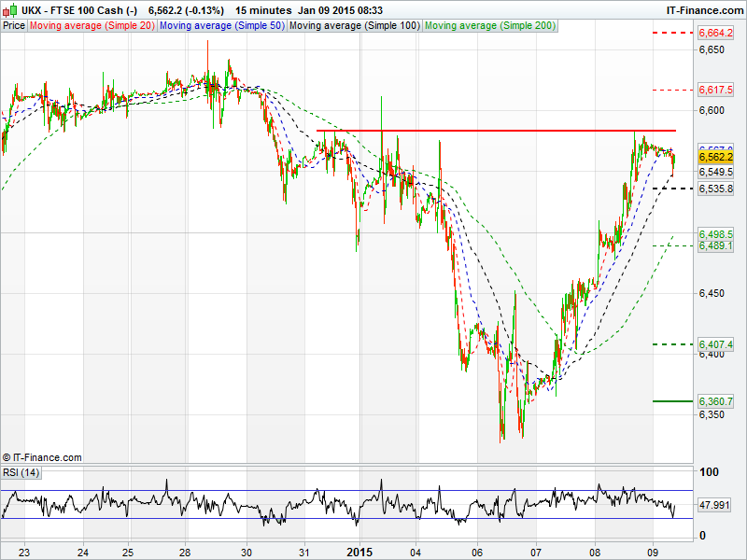
Task: Toggle the Moving average (Simple 100) label
Action: pyautogui.click(x=354, y=26)
